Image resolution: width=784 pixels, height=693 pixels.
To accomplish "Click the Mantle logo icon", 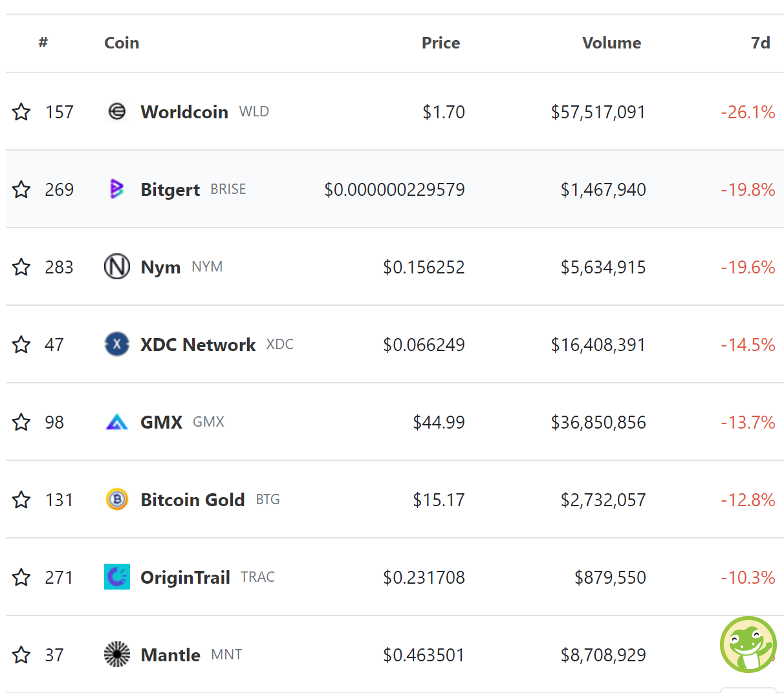I will point(117,655).
